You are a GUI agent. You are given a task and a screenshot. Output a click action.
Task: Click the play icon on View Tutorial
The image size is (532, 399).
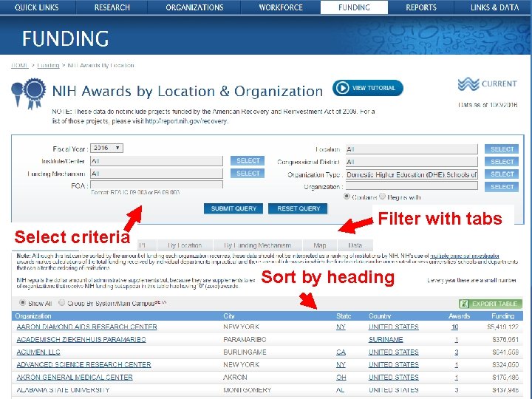click(x=342, y=88)
